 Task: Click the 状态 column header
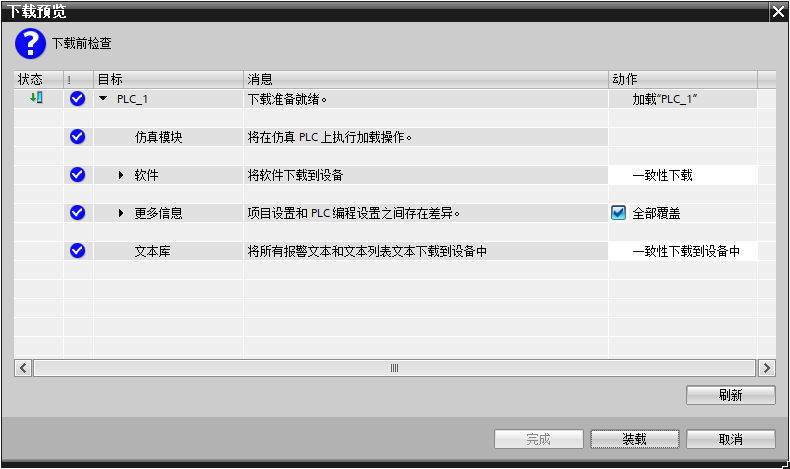pyautogui.click(x=38, y=79)
